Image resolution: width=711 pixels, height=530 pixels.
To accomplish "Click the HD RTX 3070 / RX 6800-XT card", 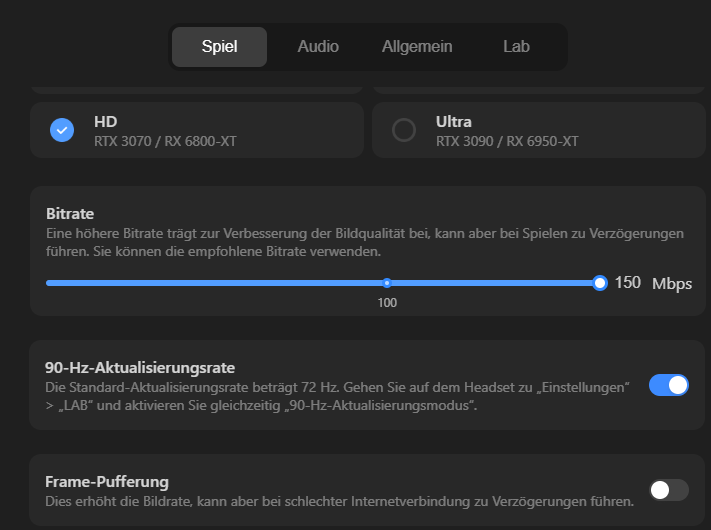I will [197, 130].
